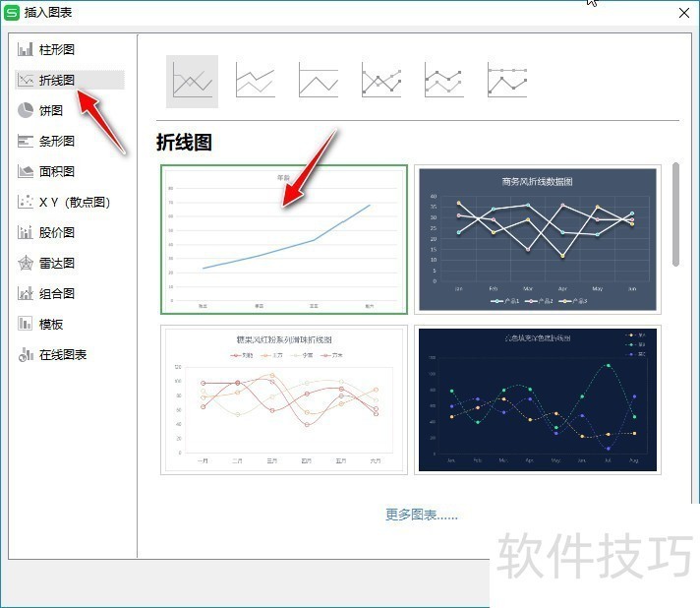Select the 组合图 combo chart icon
Image resolution: width=700 pixels, height=608 pixels.
pyautogui.click(x=25, y=293)
